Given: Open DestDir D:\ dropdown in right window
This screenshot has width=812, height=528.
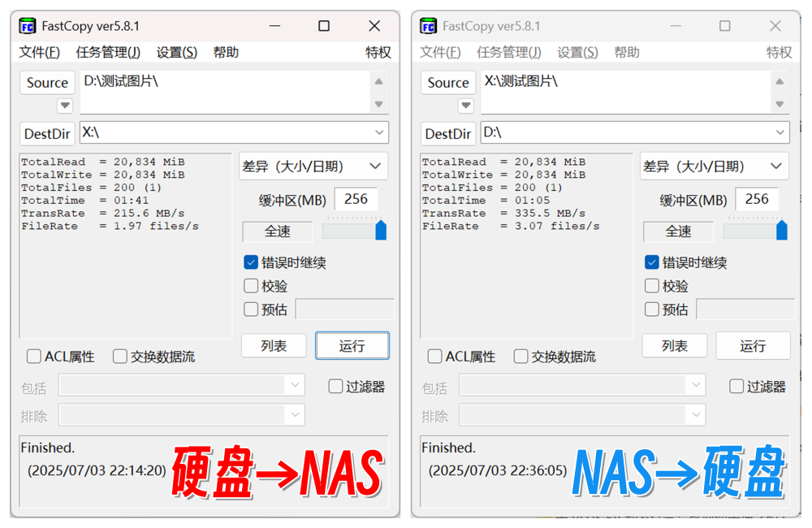Looking at the screenshot, I should click(x=780, y=132).
